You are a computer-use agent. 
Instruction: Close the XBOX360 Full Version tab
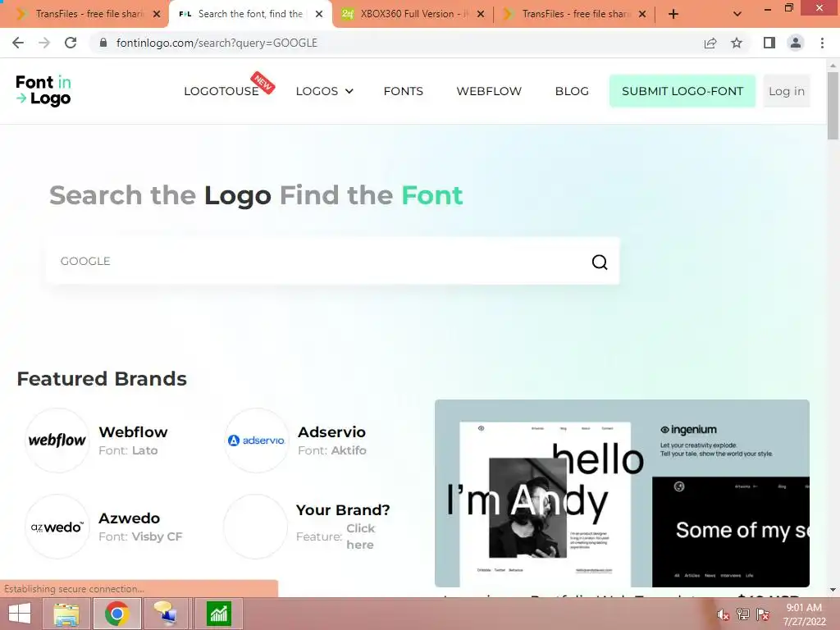481,14
